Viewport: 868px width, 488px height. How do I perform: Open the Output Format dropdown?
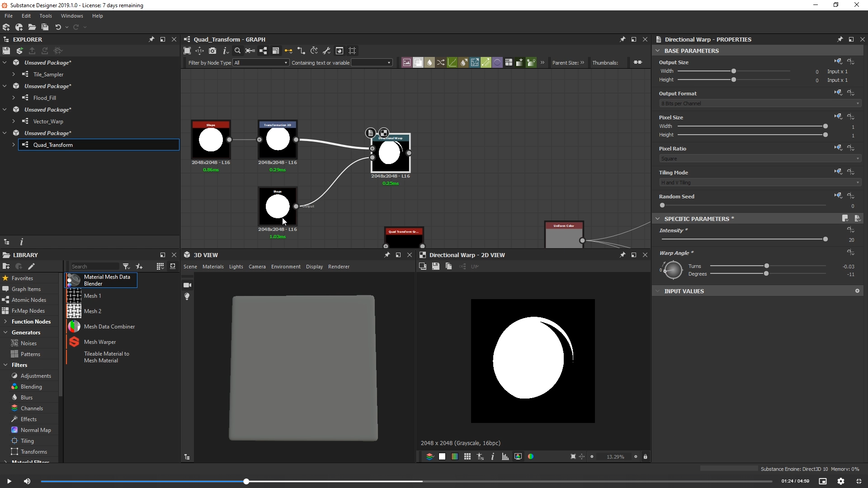point(759,103)
